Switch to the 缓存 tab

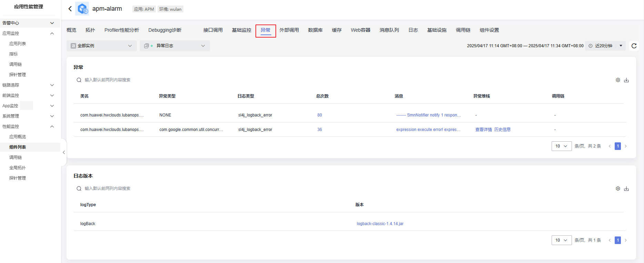pyautogui.click(x=336, y=30)
